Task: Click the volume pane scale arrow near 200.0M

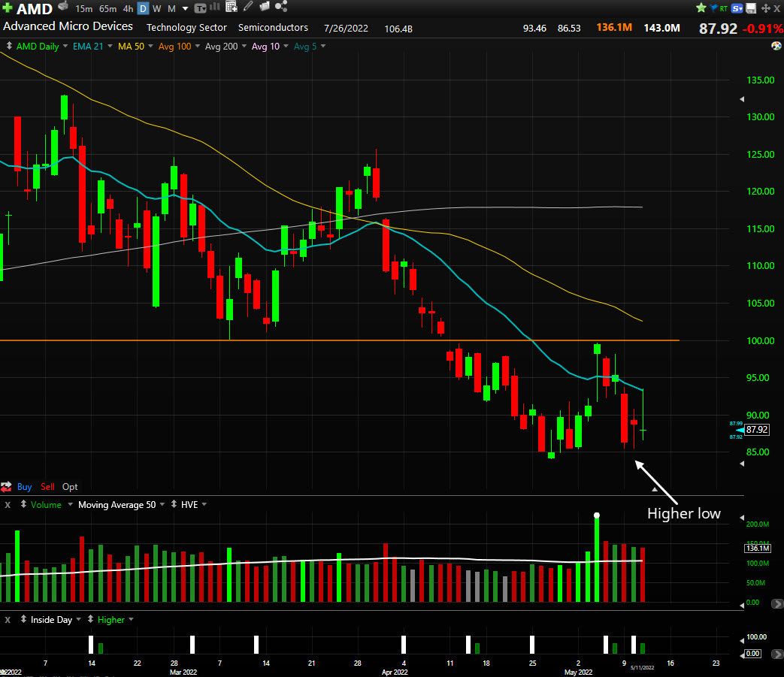Action: click(742, 518)
